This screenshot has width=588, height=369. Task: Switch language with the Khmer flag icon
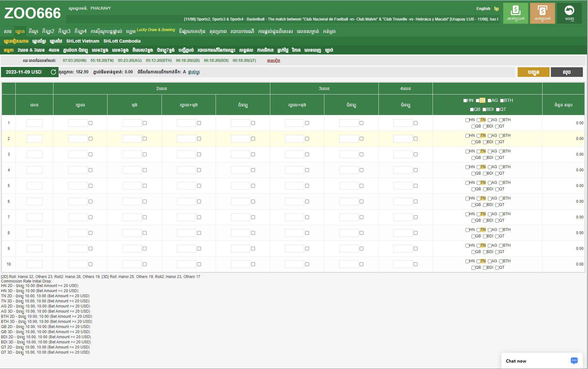[496, 9]
